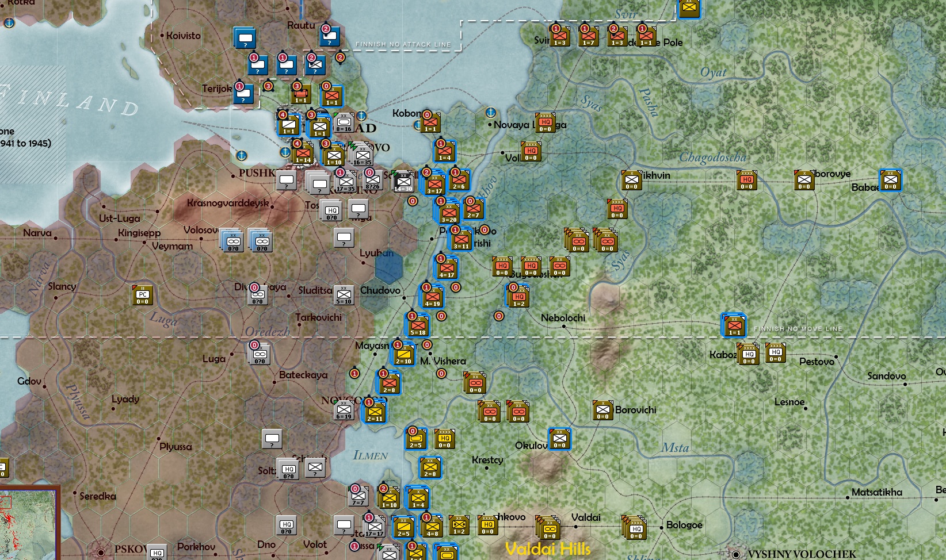
Task: Click the yellow 4=8 infantry counter
Action: coord(432,527)
